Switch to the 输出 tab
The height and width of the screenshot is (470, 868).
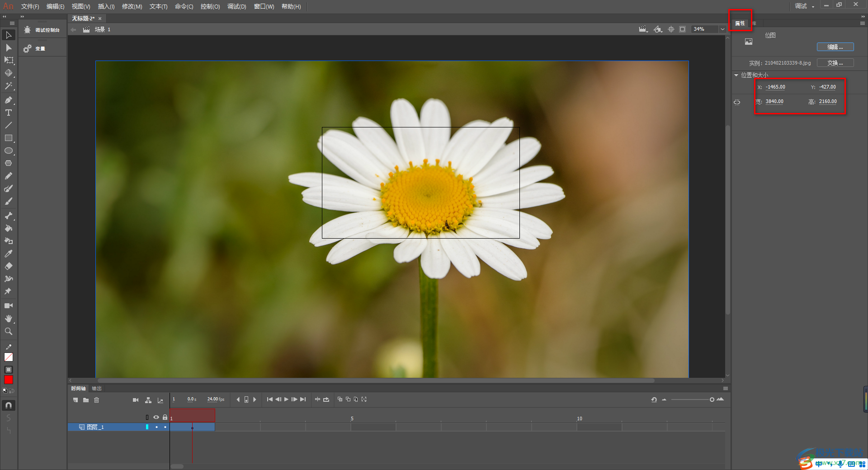tap(97, 389)
